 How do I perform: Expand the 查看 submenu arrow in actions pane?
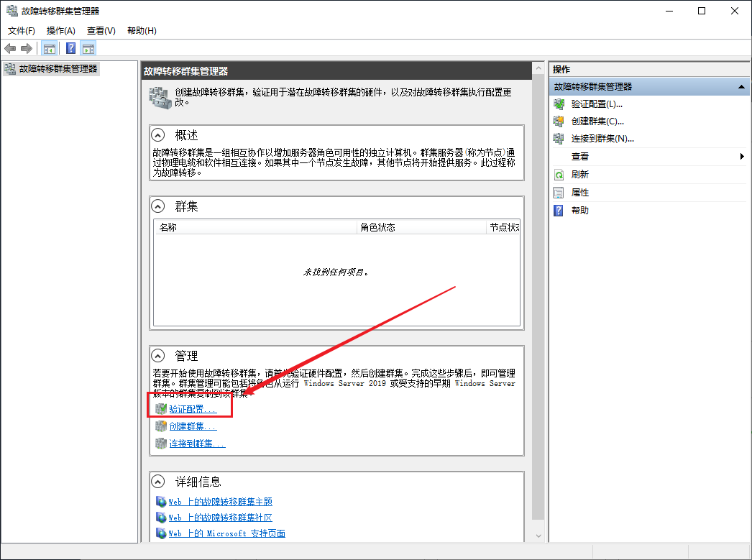click(x=742, y=157)
